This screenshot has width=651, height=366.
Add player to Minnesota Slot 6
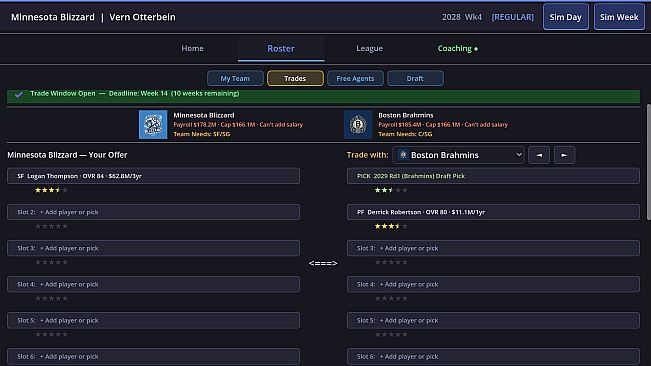153,356
